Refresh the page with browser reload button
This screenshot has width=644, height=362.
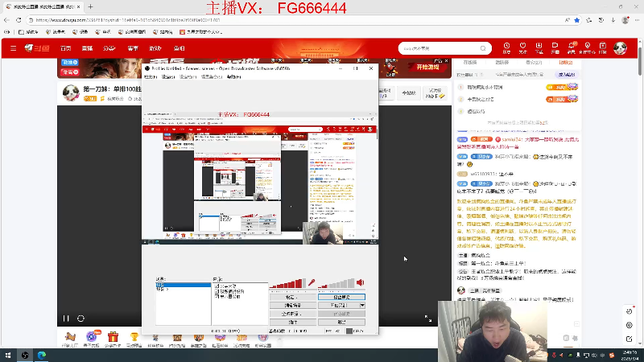19,19
